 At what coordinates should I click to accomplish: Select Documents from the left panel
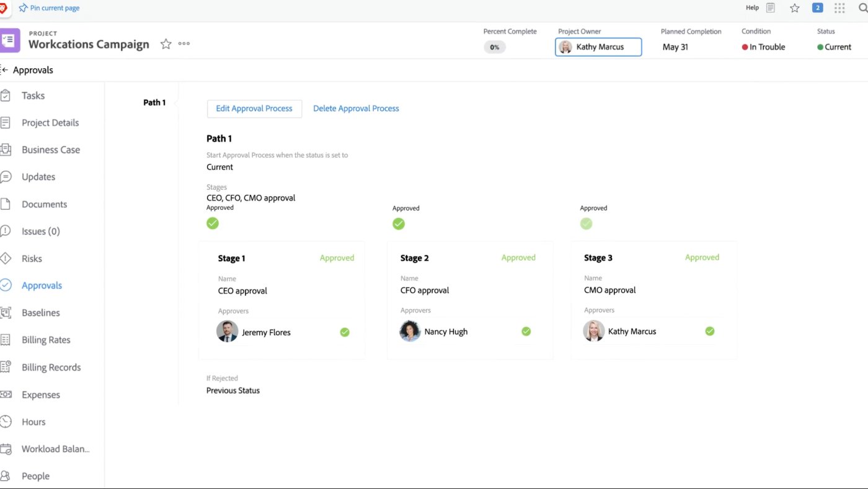tap(45, 204)
